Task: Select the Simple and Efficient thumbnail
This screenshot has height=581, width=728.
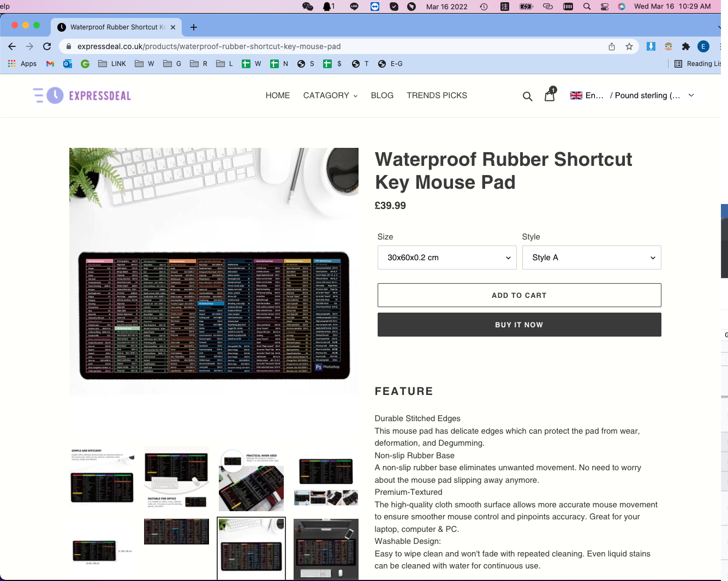Action: (x=102, y=479)
